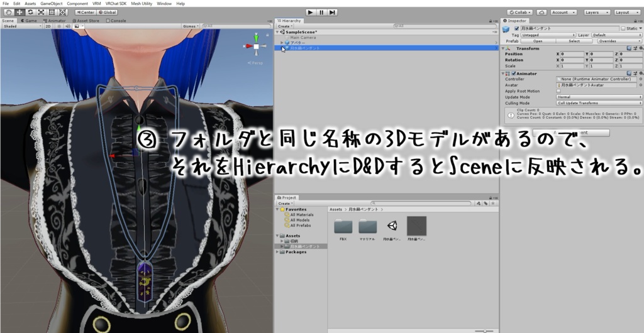Toggle Global handle rotation button
This screenshot has height=333, width=644.
107,13
